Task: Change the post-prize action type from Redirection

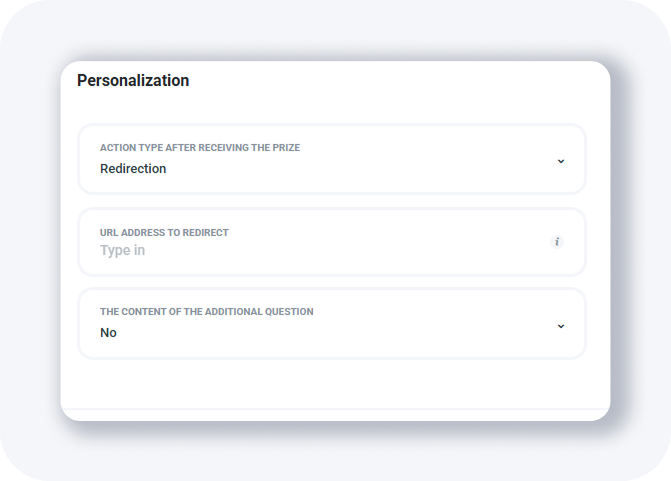Action: click(x=331, y=159)
